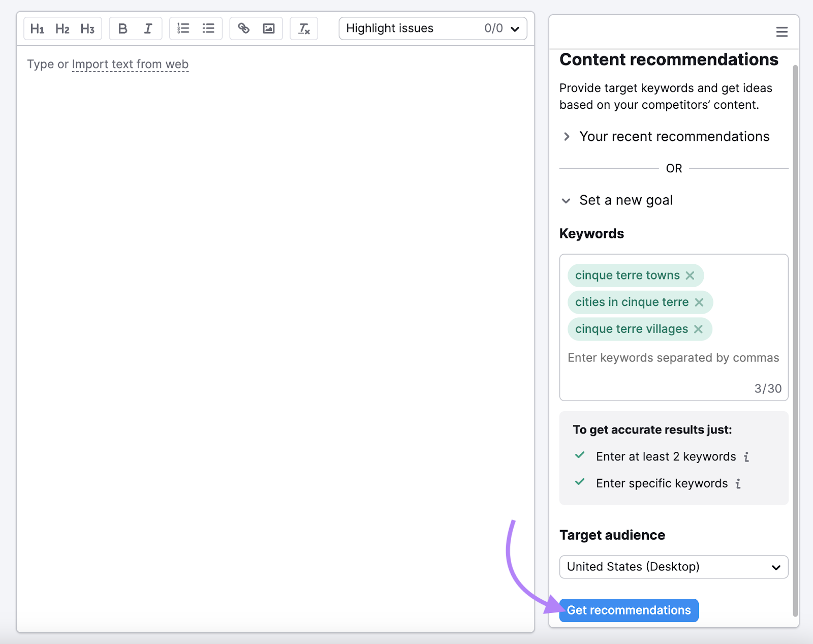The width and height of the screenshot is (813, 644).
Task: Remove the 'cities in cinque terre' keyword
Action: [700, 302]
